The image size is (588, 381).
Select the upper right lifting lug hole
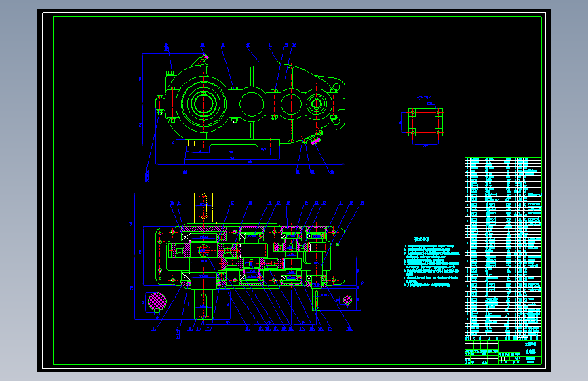(336, 87)
